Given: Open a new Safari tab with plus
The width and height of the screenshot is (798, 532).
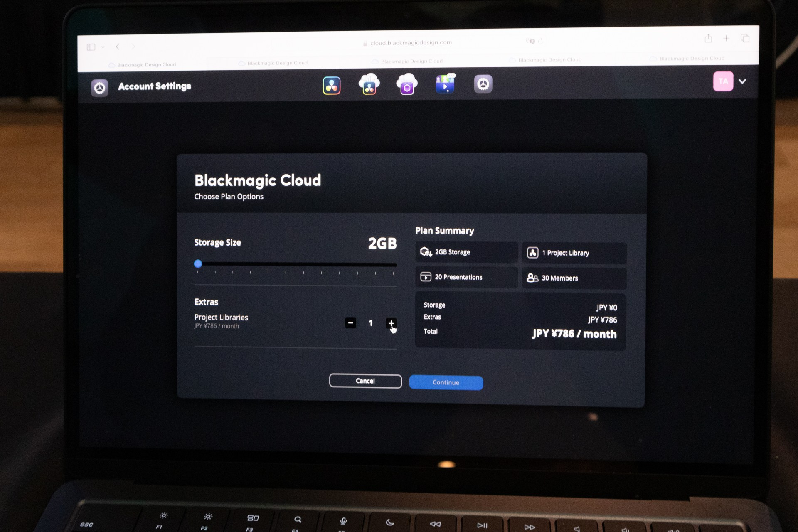Looking at the screenshot, I should [726, 39].
